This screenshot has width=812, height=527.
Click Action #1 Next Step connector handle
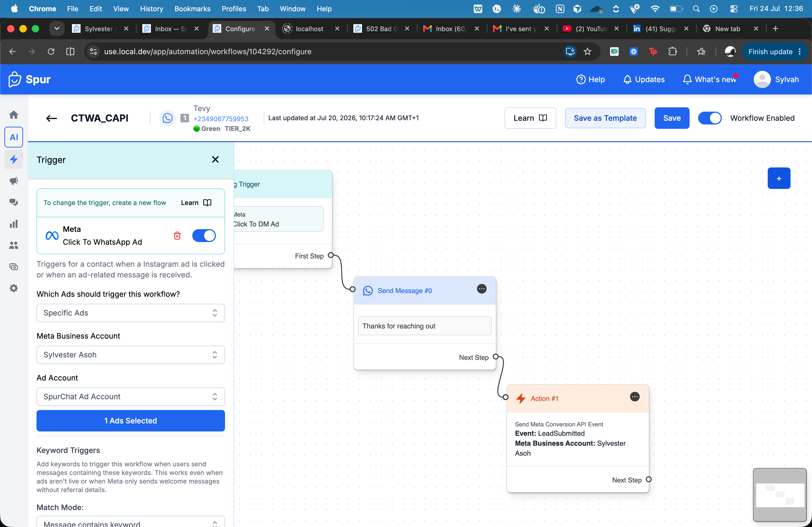coord(648,480)
